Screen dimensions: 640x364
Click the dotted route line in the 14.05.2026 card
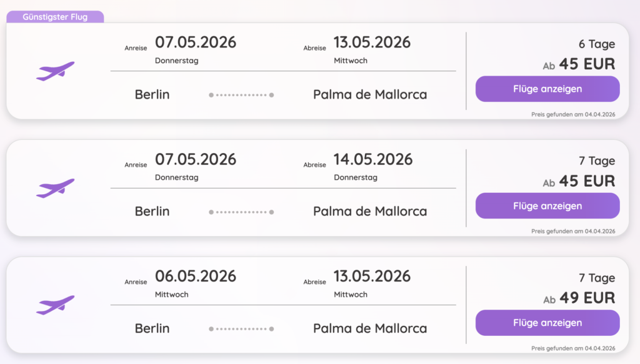click(x=241, y=212)
